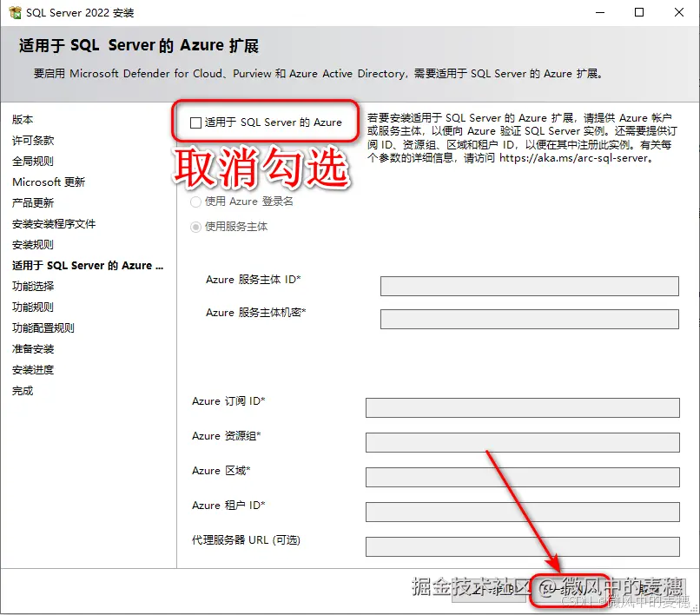700x615 pixels.
Task: Select the 功能配置规则 step in the sidebar
Action: [x=43, y=328]
